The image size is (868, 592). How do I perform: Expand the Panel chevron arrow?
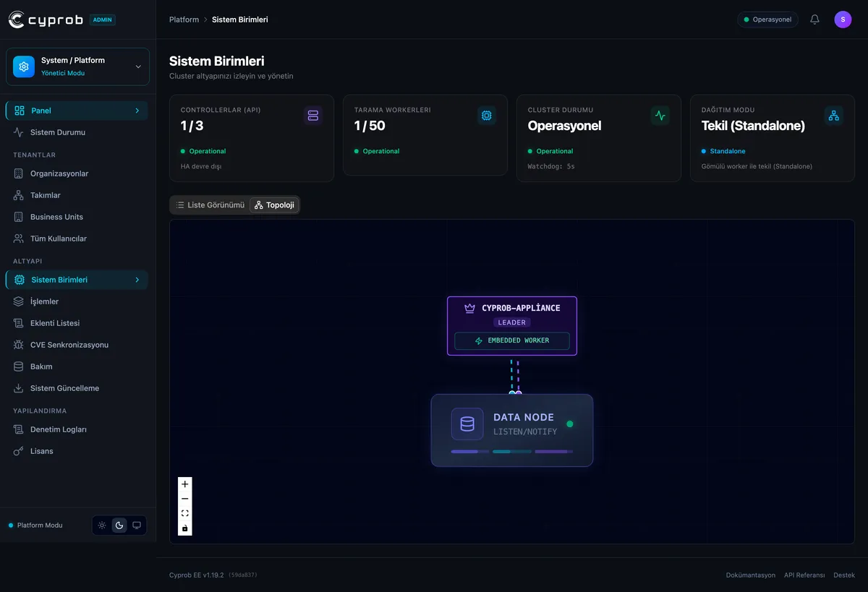[137, 111]
